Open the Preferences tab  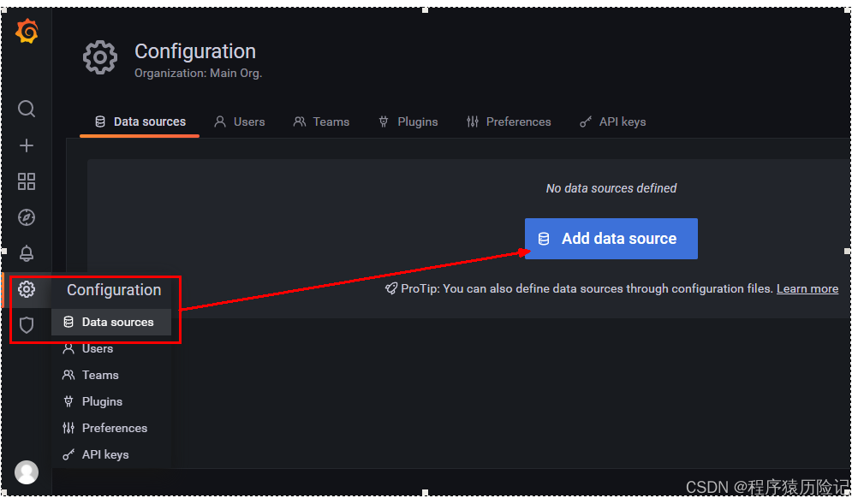(509, 122)
